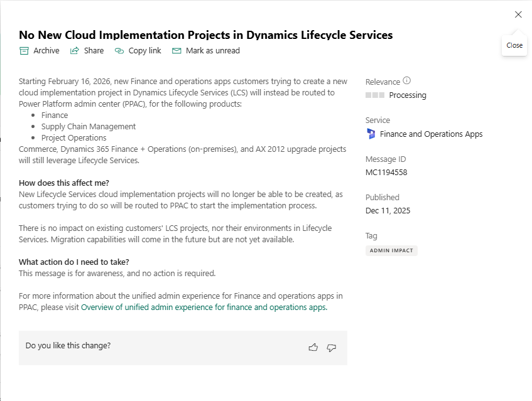The image size is (532, 401).
Task: Give thumbs down feedback
Action: point(332,348)
